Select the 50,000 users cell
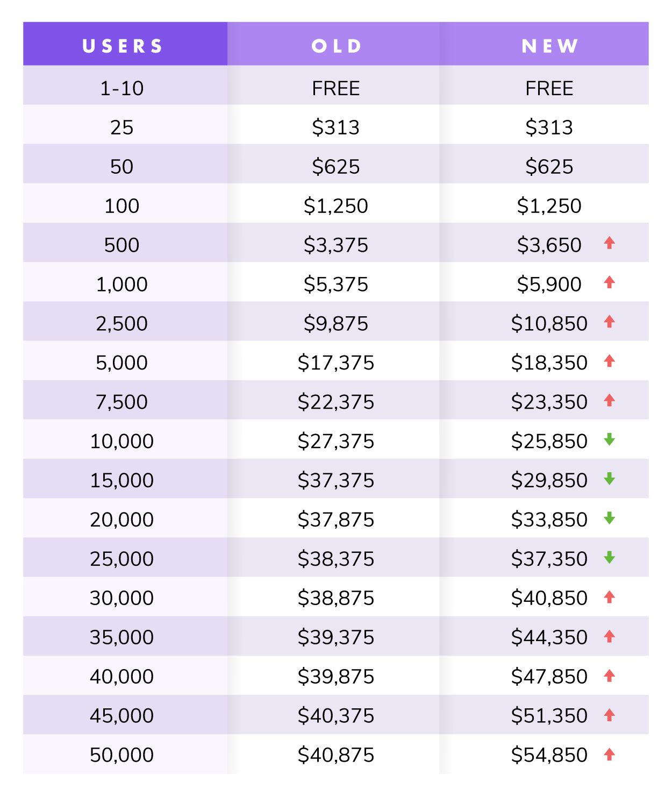 click(122, 755)
